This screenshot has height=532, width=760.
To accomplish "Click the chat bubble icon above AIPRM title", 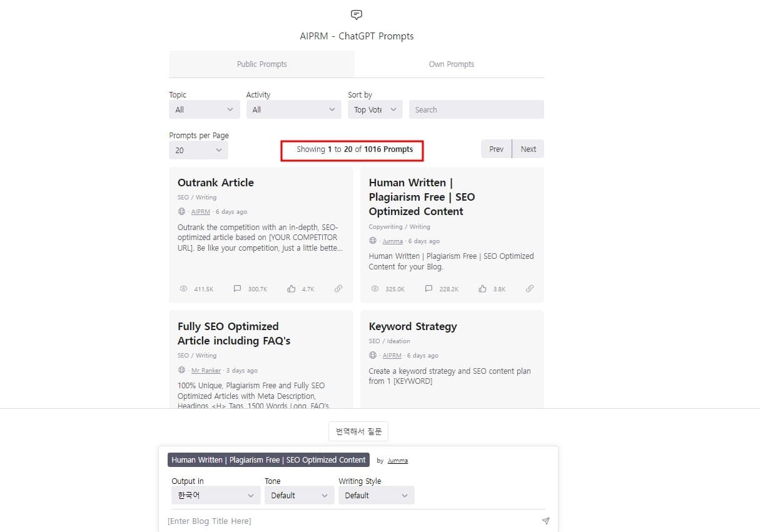I will click(x=356, y=14).
